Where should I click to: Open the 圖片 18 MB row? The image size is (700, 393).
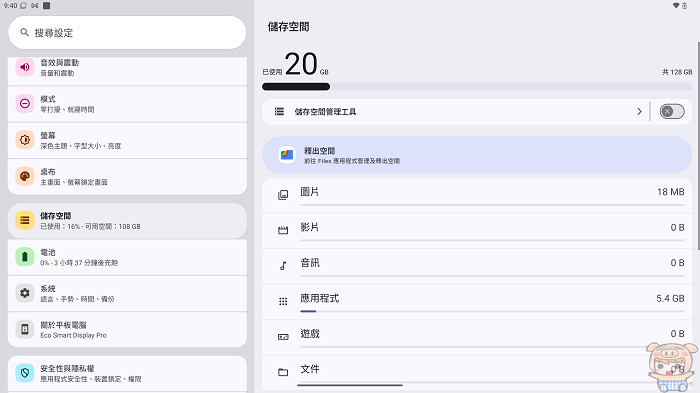coord(477,195)
